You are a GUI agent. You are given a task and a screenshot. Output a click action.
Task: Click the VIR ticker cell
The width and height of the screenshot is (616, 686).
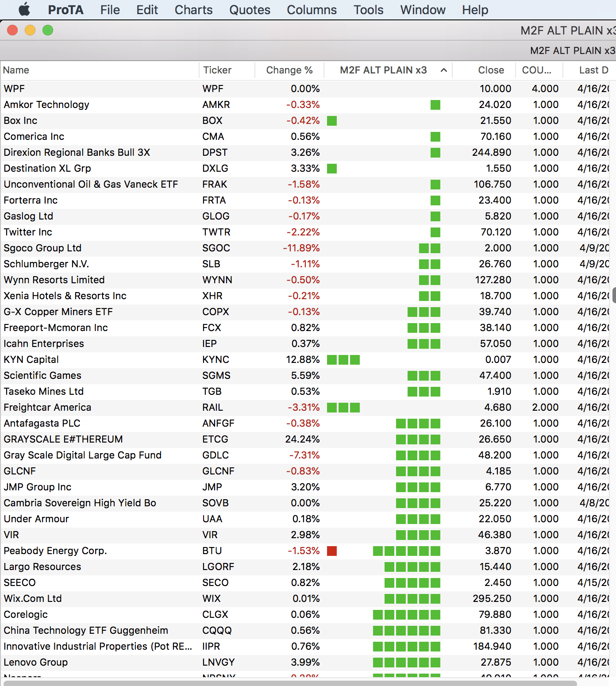210,535
